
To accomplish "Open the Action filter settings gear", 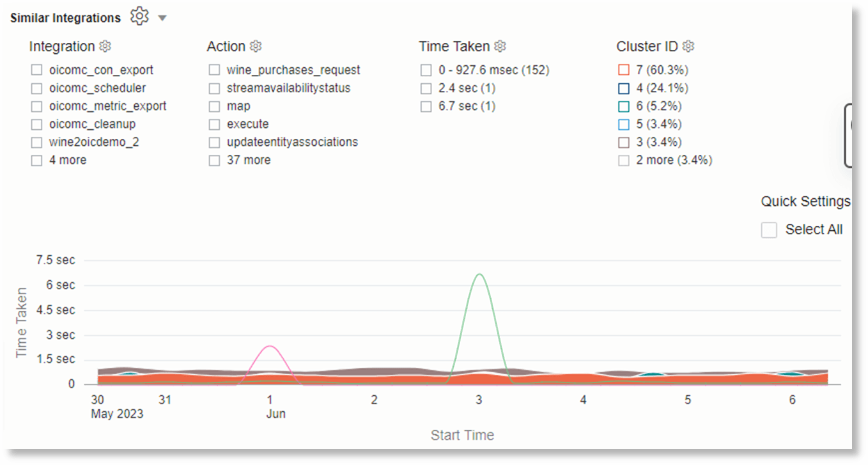I will (x=256, y=46).
